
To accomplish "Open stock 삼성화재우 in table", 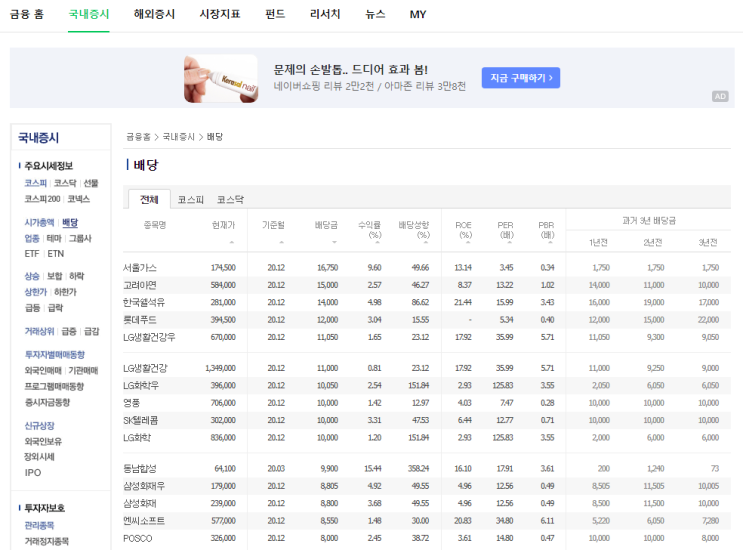I will [144, 486].
